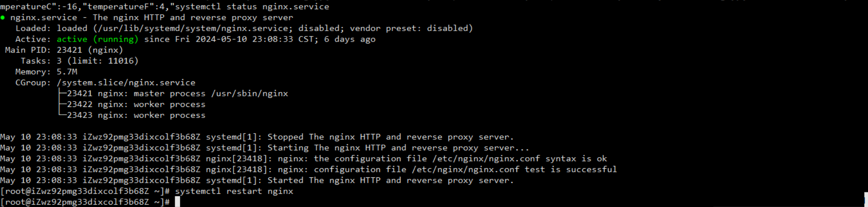Viewport: 868px width, 207px height.
Task: Click the "systemctl restart nginx" command text
Action: pos(234,191)
